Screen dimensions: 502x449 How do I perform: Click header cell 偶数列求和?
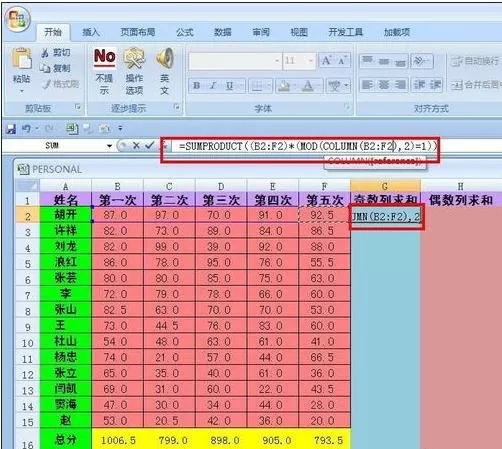click(x=461, y=200)
